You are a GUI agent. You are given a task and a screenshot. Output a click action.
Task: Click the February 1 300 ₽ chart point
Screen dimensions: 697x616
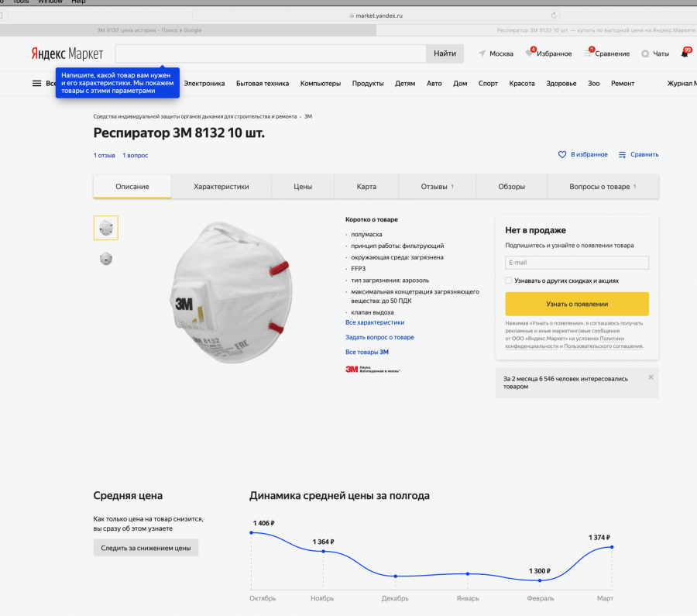(540, 580)
